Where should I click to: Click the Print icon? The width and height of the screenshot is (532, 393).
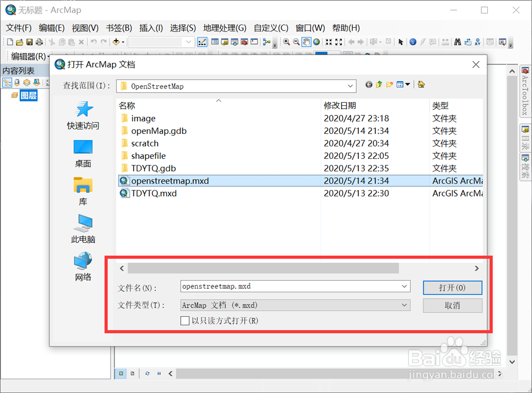tap(39, 42)
